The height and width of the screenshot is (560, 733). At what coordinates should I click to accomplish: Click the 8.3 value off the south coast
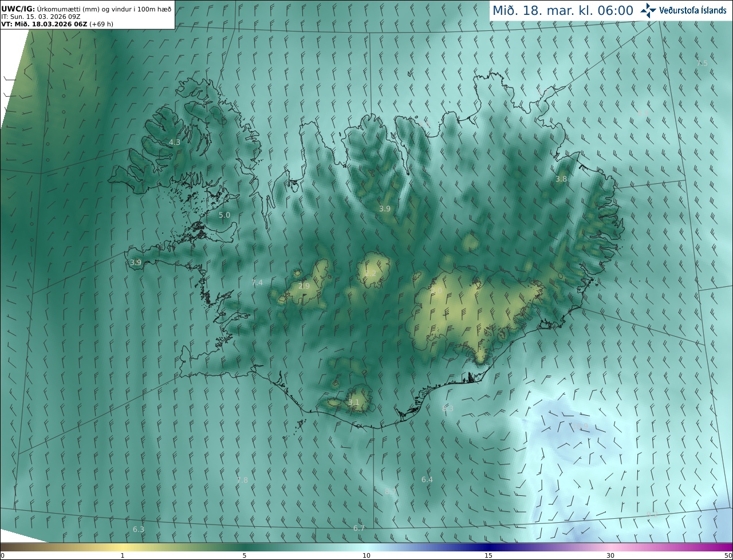(448, 408)
